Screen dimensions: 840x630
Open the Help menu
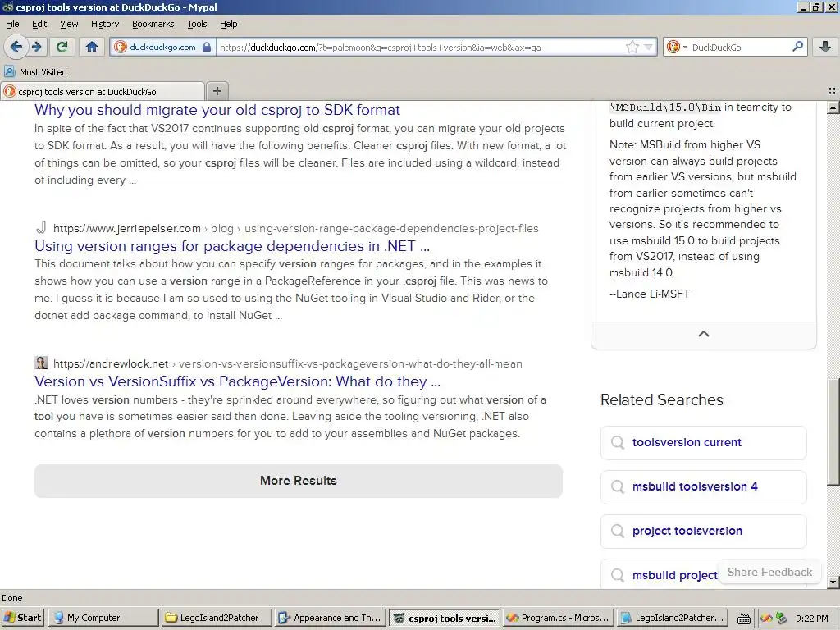pyautogui.click(x=229, y=24)
